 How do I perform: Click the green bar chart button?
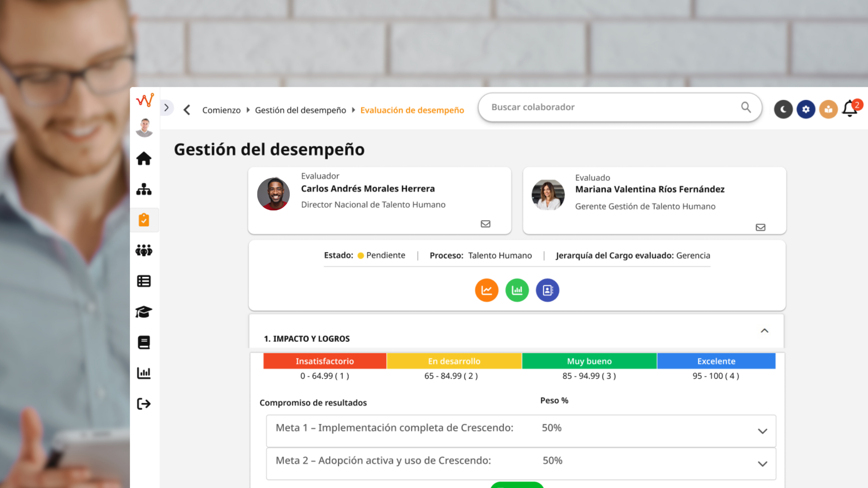click(517, 290)
